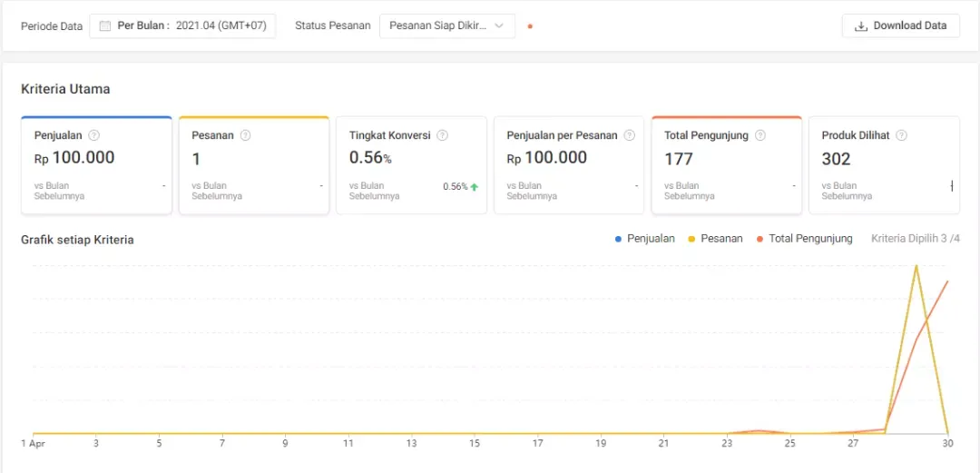980x473 pixels.
Task: Click the blue Penjualan legend dot
Action: point(619,239)
